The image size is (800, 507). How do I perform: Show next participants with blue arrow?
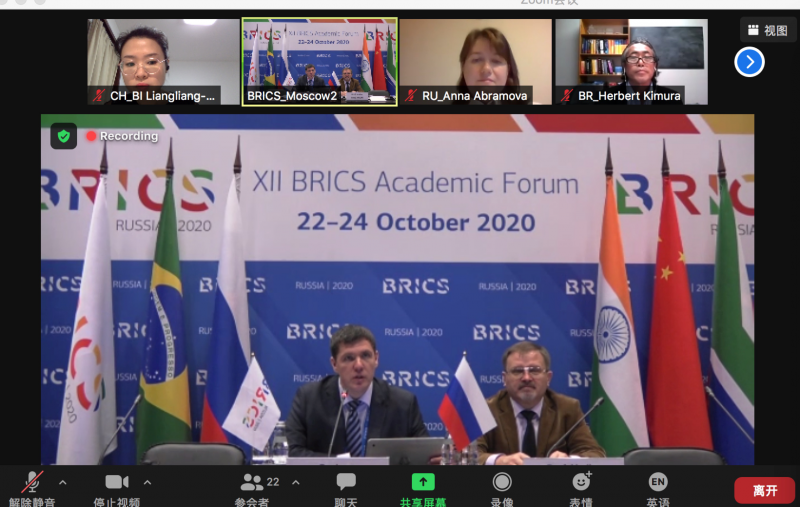[x=749, y=62]
